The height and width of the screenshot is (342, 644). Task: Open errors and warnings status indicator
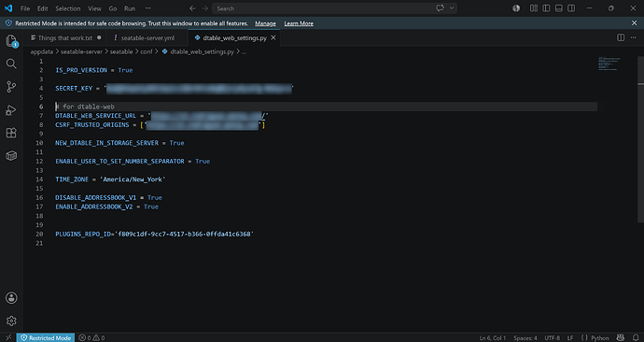pyautogui.click(x=91, y=337)
